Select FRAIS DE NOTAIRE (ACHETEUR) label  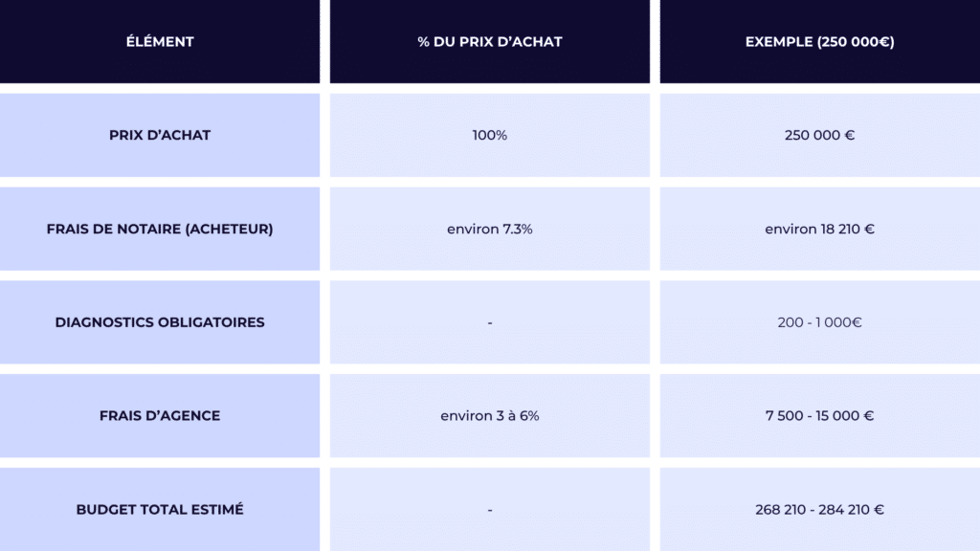tap(160, 229)
